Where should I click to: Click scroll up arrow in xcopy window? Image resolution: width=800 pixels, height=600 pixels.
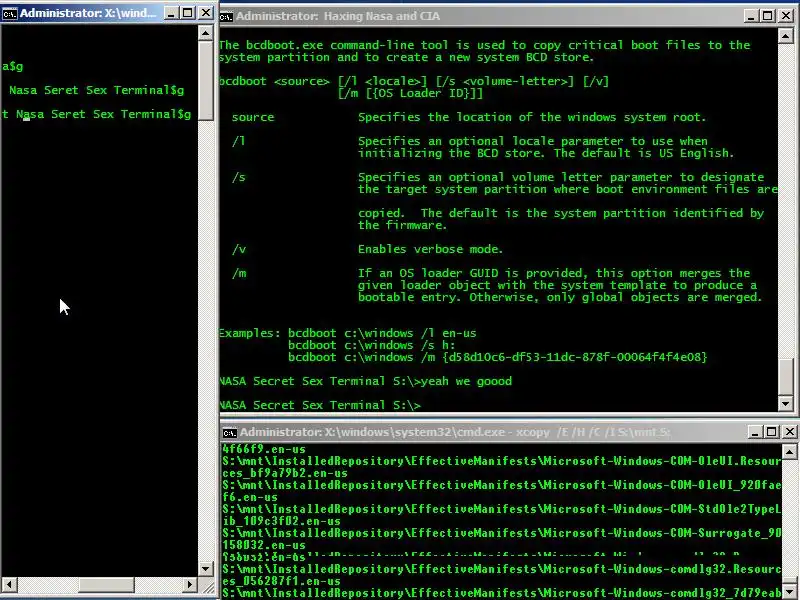coord(789,452)
